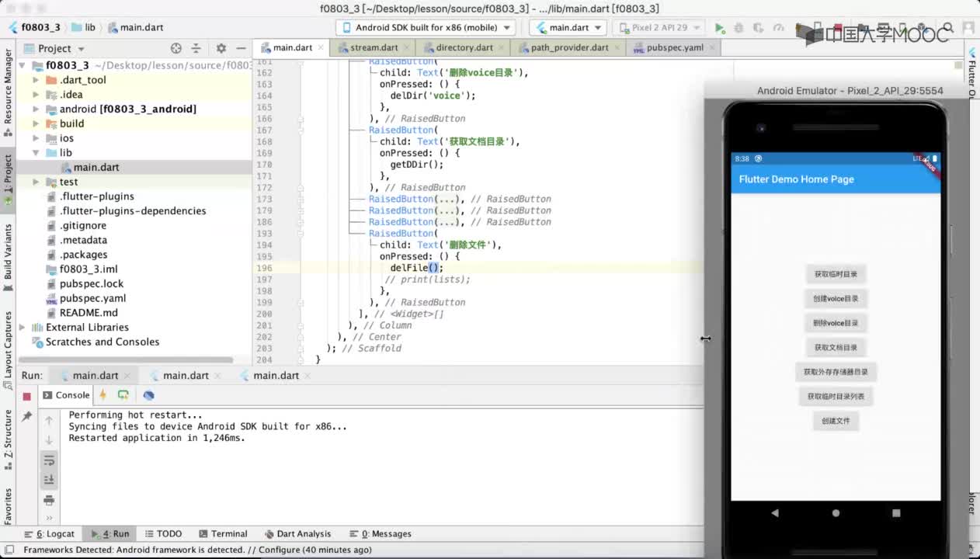Viewport: 980px width, 559px height.
Task: Open the TODO tool window
Action: (163, 534)
